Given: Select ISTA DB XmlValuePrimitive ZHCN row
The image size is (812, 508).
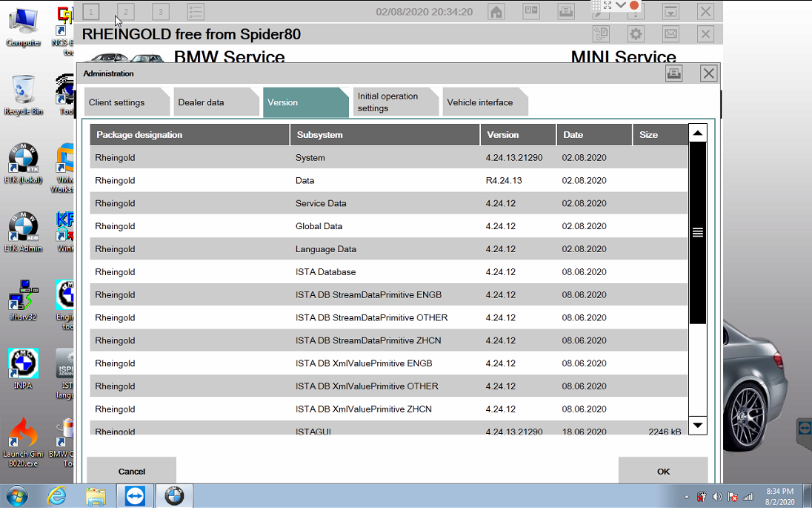Looking at the screenshot, I should [x=388, y=409].
